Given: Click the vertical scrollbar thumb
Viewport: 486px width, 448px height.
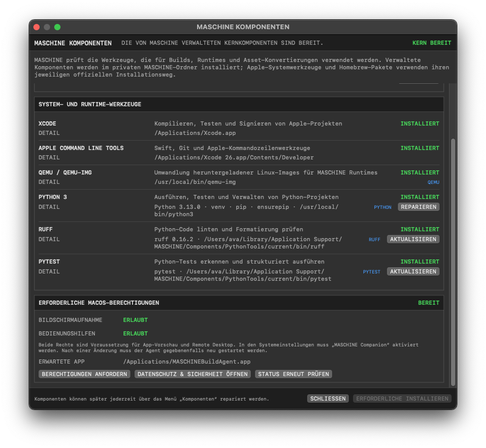Looking at the screenshot, I should coord(453,262).
